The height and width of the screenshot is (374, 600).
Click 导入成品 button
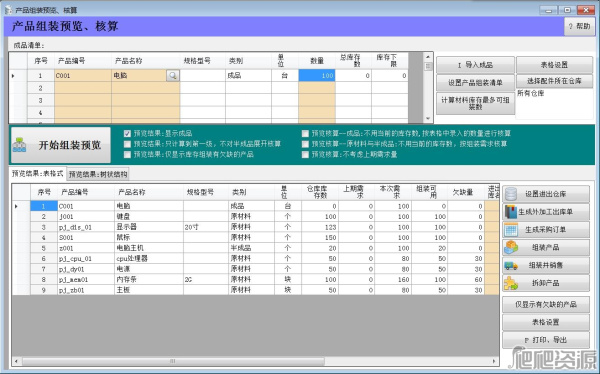475,65
